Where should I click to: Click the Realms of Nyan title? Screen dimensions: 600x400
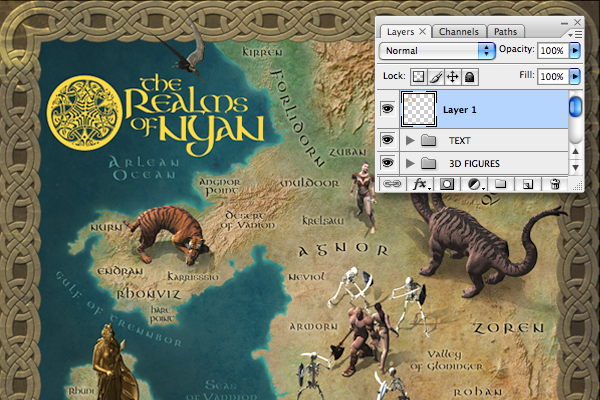pyautogui.click(x=195, y=114)
